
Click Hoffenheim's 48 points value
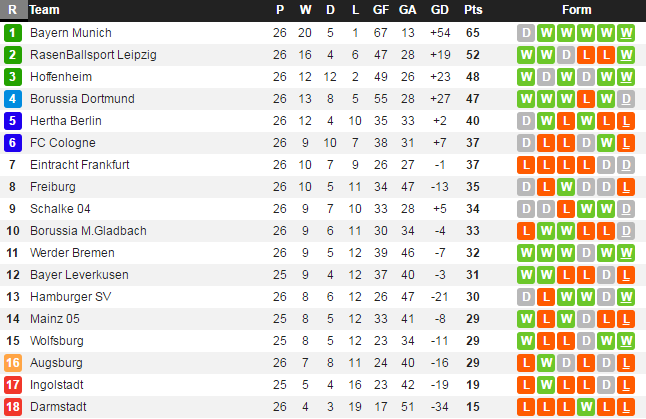click(x=473, y=77)
